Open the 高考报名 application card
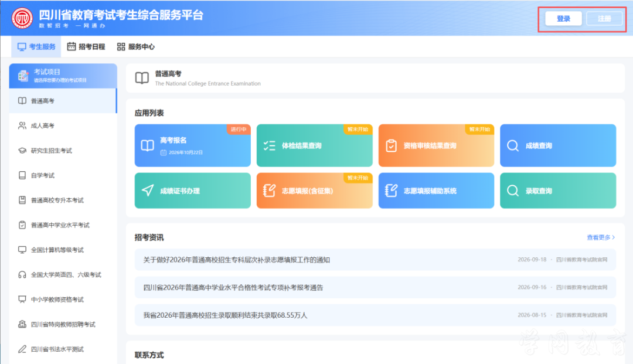633x364 pixels. click(x=193, y=145)
